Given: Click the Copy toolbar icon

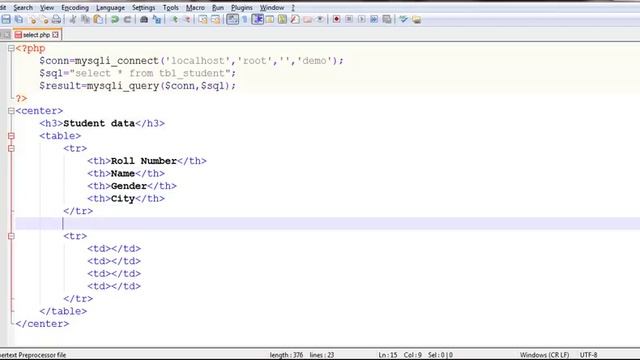Looking at the screenshot, I should (85, 19).
